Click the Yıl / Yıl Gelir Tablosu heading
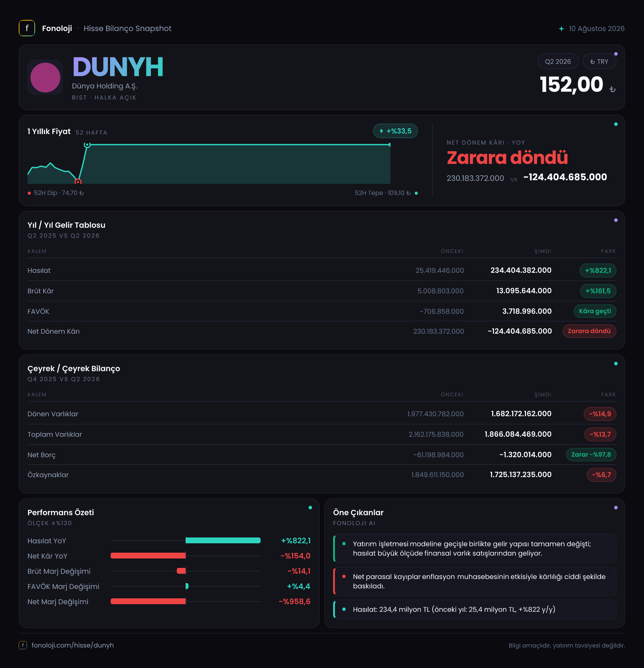Screen dimensions: 644x668 (x=66, y=225)
